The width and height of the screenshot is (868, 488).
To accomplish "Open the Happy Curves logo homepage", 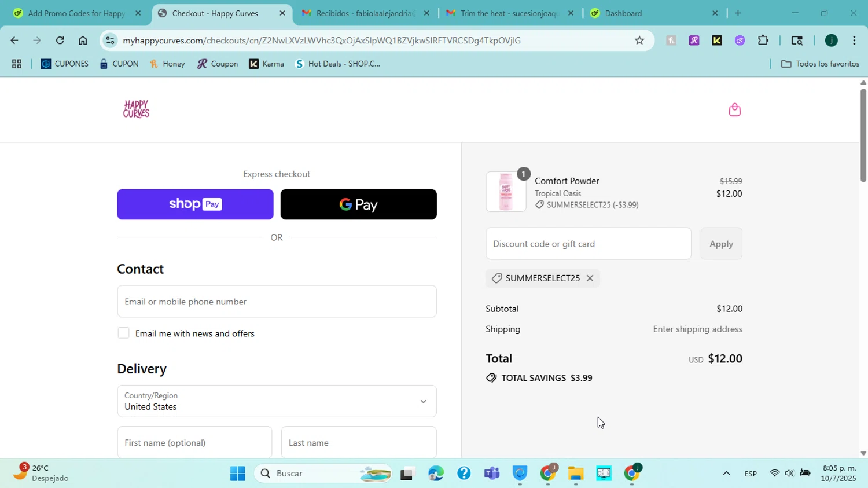I will [x=137, y=109].
